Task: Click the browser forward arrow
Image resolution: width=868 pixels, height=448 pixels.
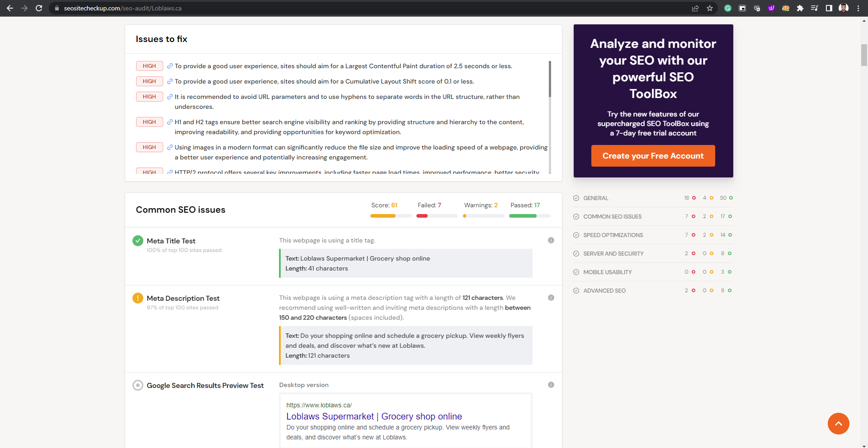Action: click(x=24, y=8)
